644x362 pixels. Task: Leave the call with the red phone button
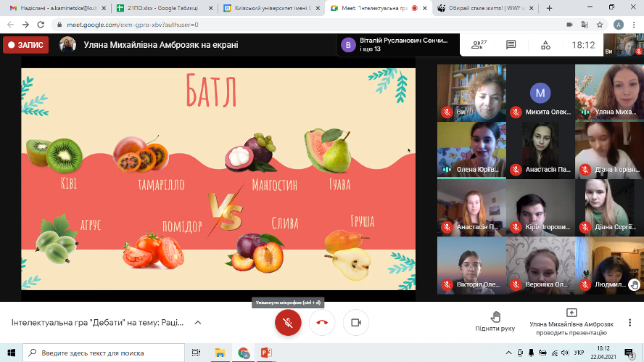tap(322, 323)
